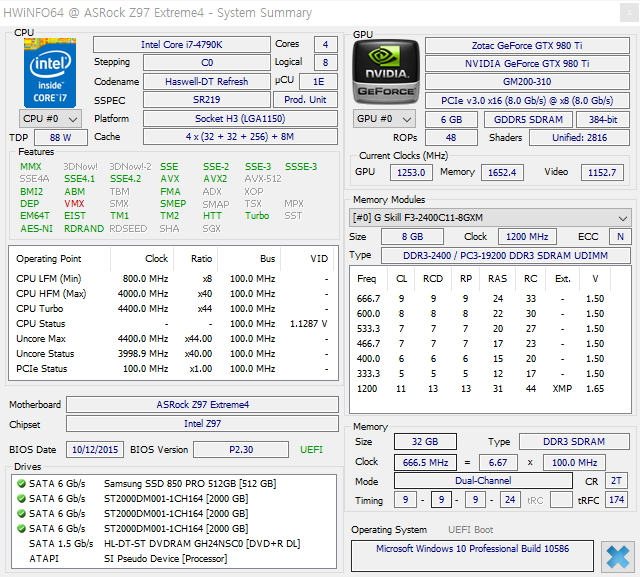This screenshot has height=577, width=640.
Task: Click the total memory Size 32 GB field
Action: point(425,442)
